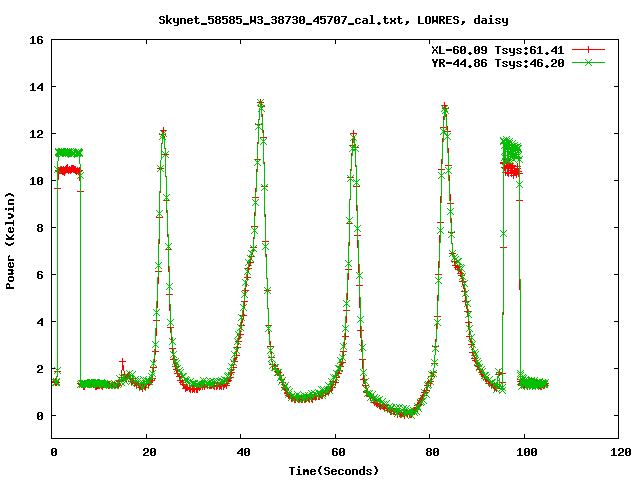Select the YR-44.86 Tsys:46.20 legend entry
Viewport: 640px width, 480px height.
coord(498,63)
